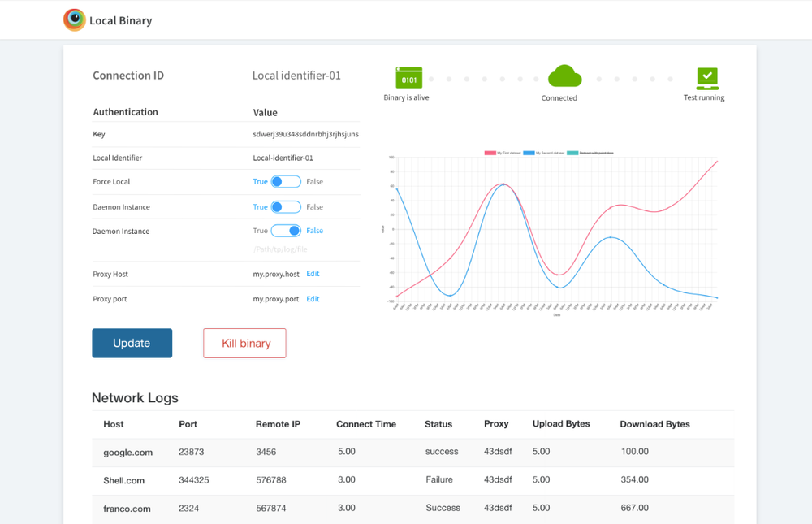Image resolution: width=812 pixels, height=524 pixels.
Task: Toggle the Daemon Instance switch set to False
Action: pyautogui.click(x=286, y=232)
